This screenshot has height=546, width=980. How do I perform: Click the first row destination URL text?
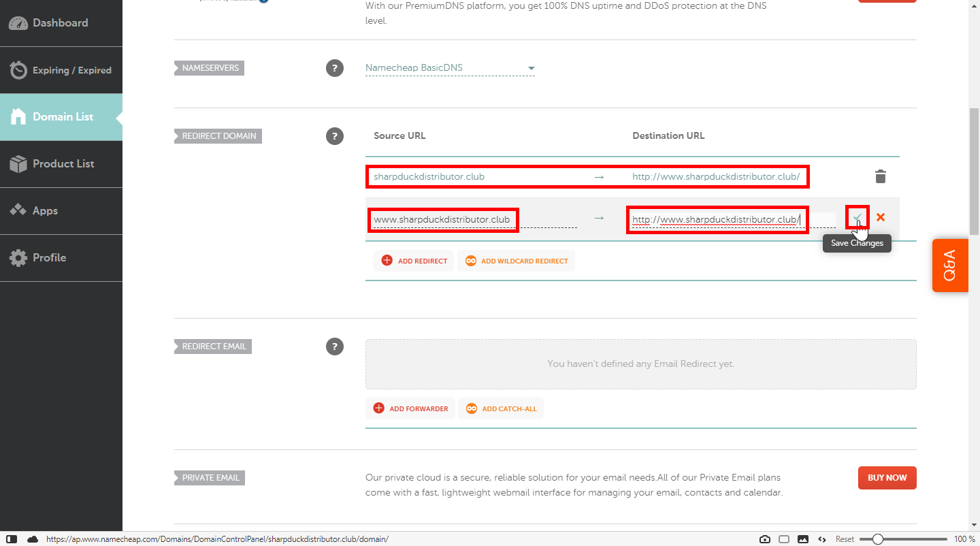716,176
